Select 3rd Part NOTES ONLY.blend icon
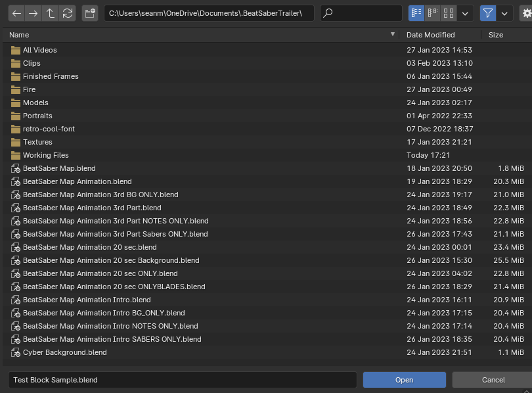The width and height of the screenshot is (532, 393). [16, 221]
